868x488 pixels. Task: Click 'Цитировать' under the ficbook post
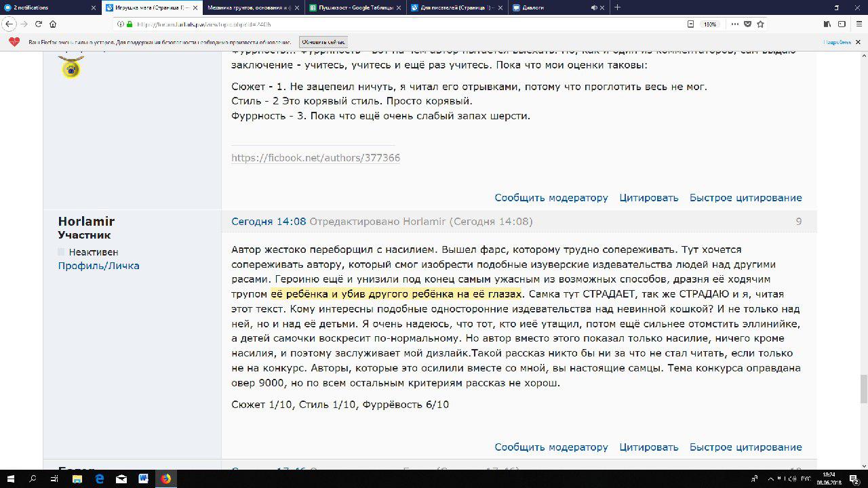pyautogui.click(x=649, y=198)
